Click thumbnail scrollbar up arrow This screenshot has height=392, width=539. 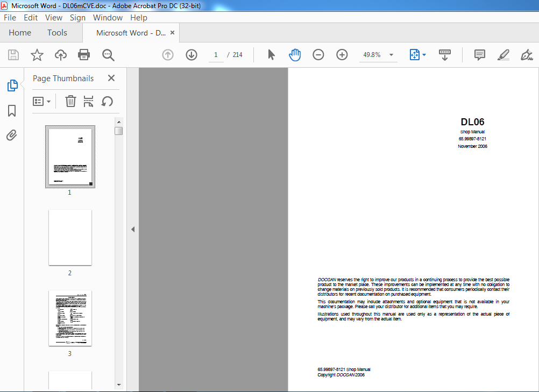coord(119,122)
